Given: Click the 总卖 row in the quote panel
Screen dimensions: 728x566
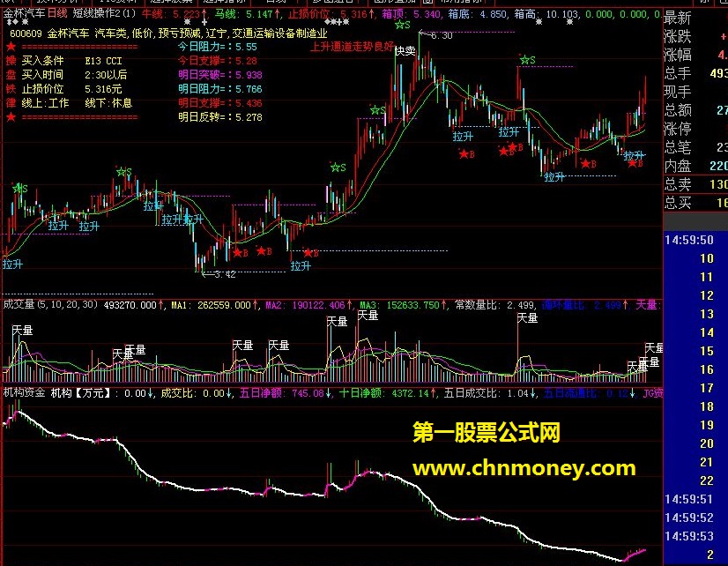Looking at the screenshot, I should coord(695,184).
